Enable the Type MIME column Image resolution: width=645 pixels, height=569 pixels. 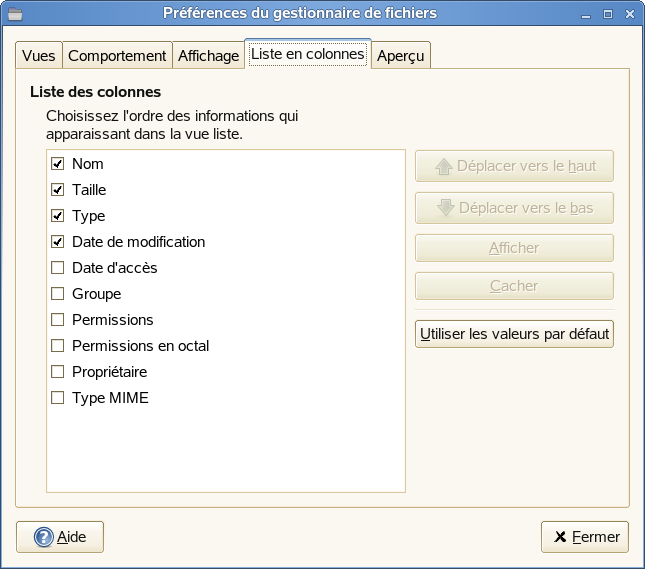(x=57, y=398)
